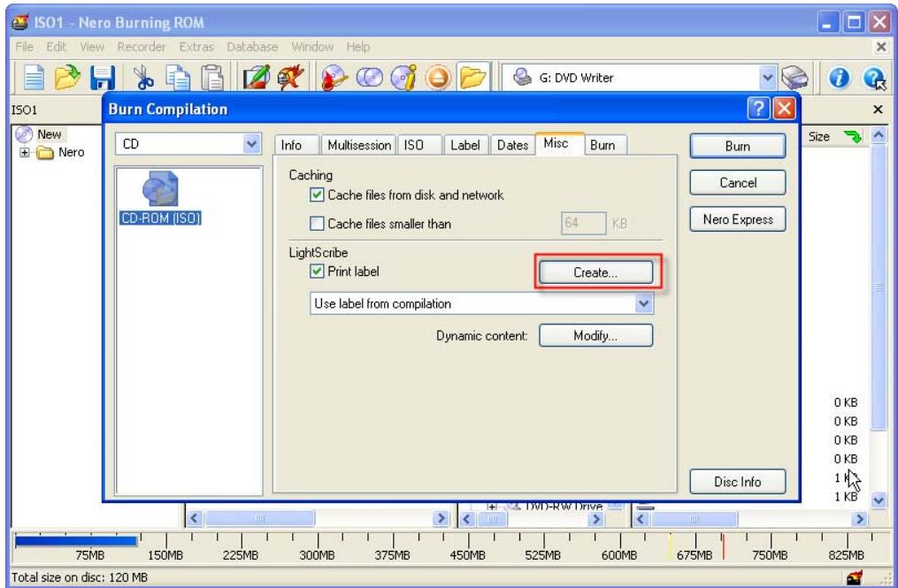Click the New compilation document icon

(x=34, y=77)
